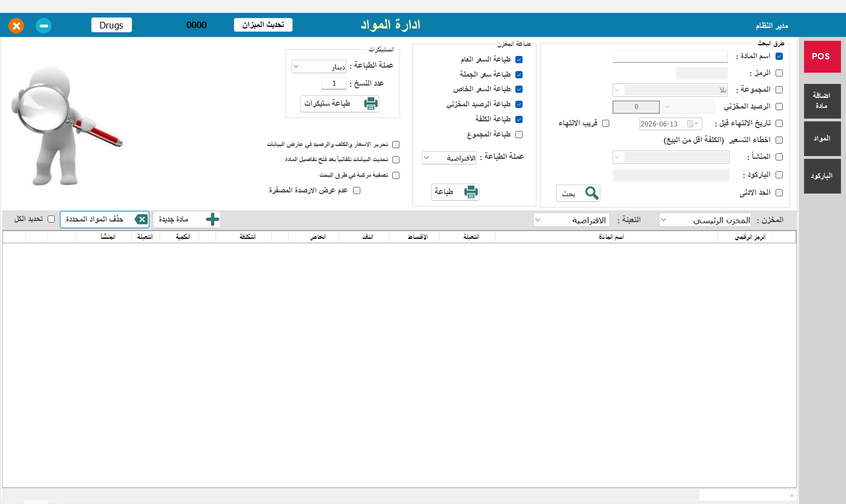Click the magnifier search button بحث

point(578,193)
